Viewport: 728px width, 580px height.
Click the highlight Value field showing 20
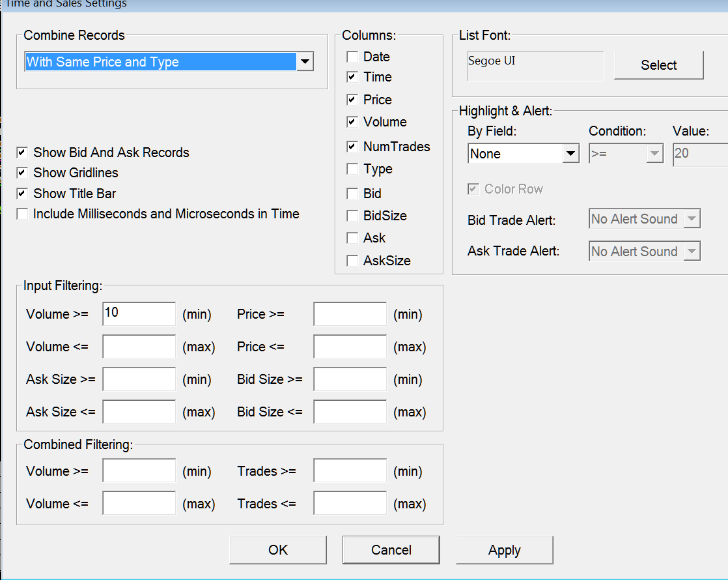(x=701, y=154)
